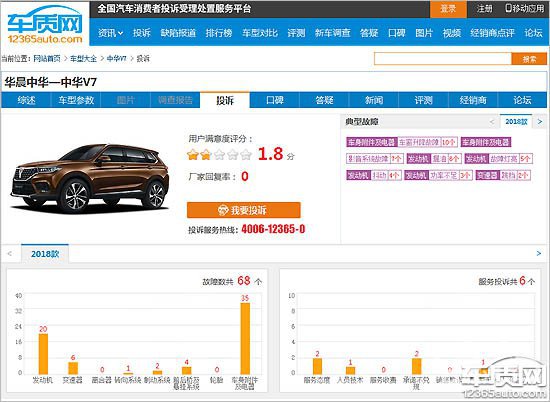Switch to the 车型参数 tab
This screenshot has height=402, width=550.
(76, 100)
